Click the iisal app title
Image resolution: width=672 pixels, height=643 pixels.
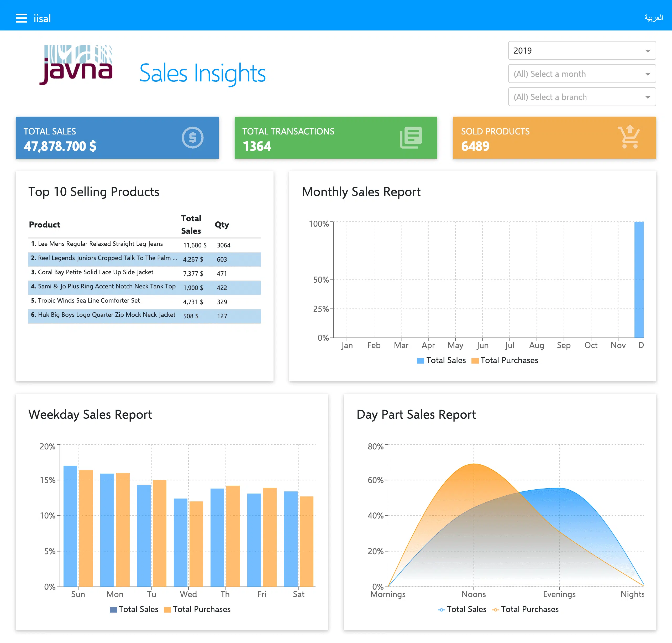[x=42, y=18]
